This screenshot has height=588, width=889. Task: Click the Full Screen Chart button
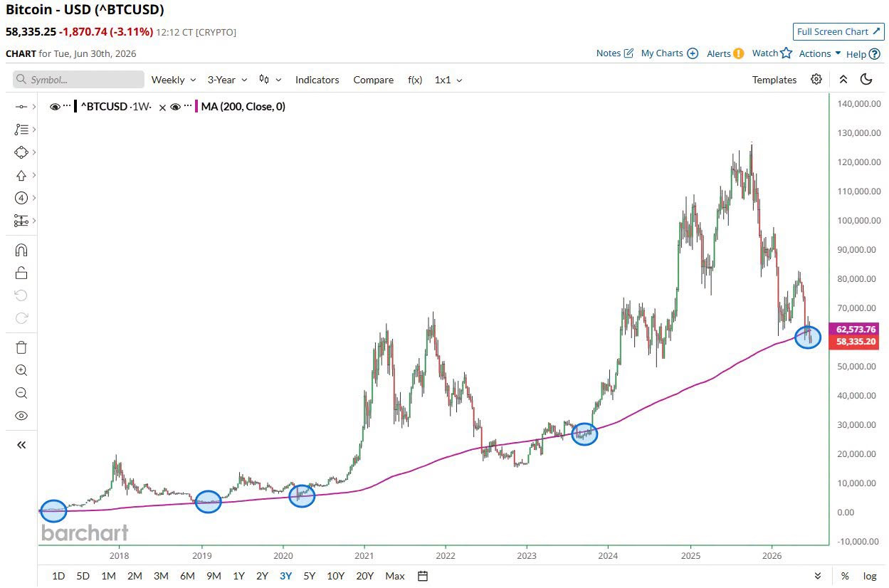pos(838,32)
